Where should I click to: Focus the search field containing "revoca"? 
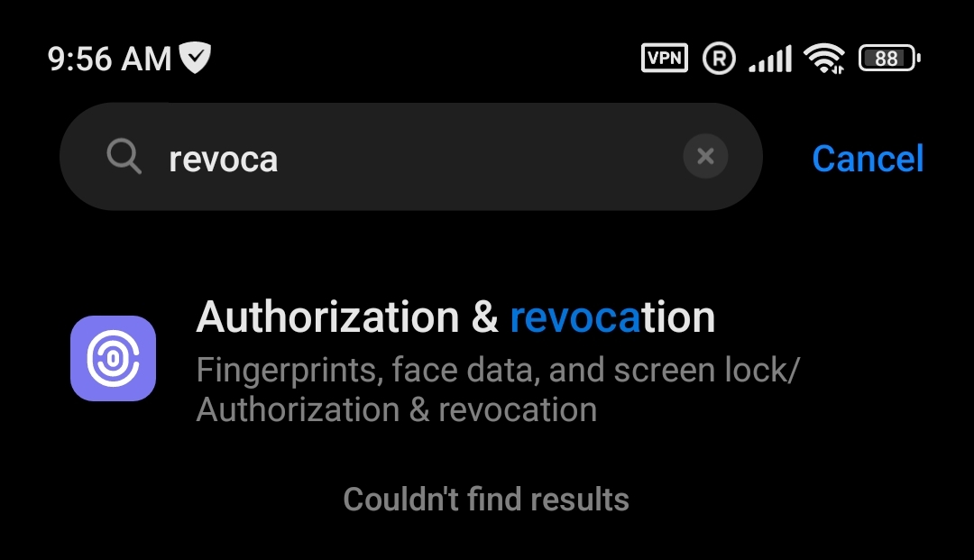tap(410, 156)
